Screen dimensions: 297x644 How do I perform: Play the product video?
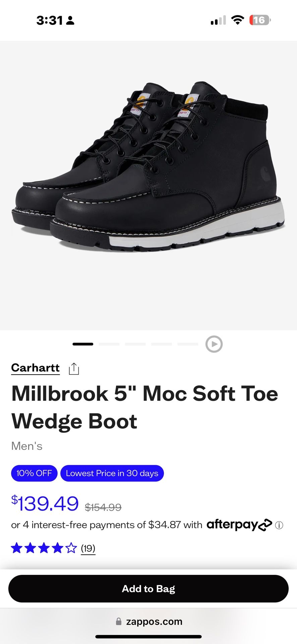[x=214, y=344]
